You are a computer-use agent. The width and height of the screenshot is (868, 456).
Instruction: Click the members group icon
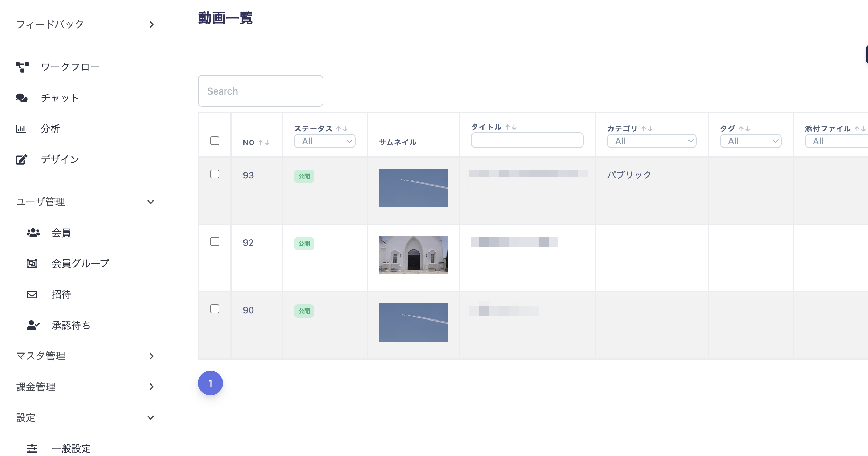[x=33, y=233]
